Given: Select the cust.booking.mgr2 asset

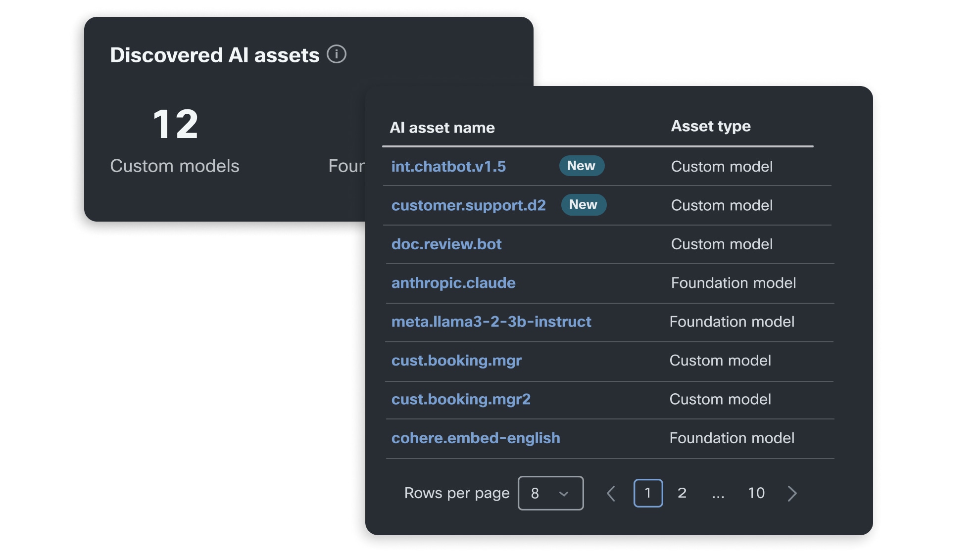Looking at the screenshot, I should pyautogui.click(x=461, y=399).
